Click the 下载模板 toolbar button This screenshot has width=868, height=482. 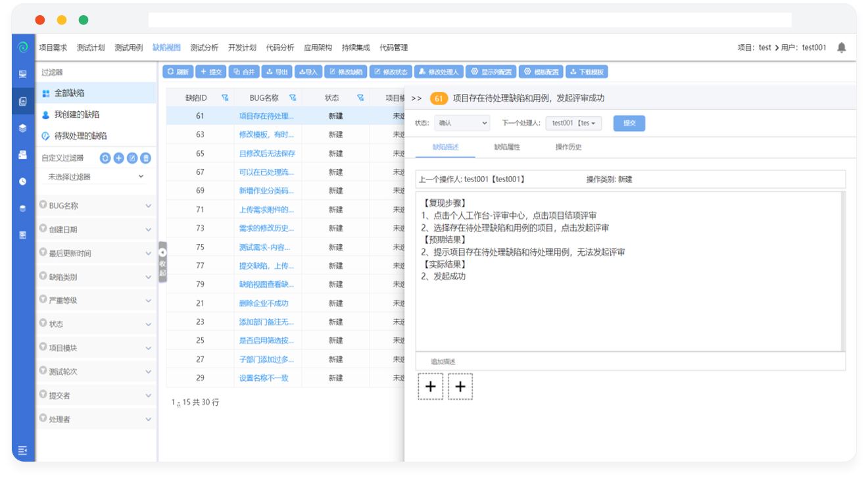click(587, 72)
